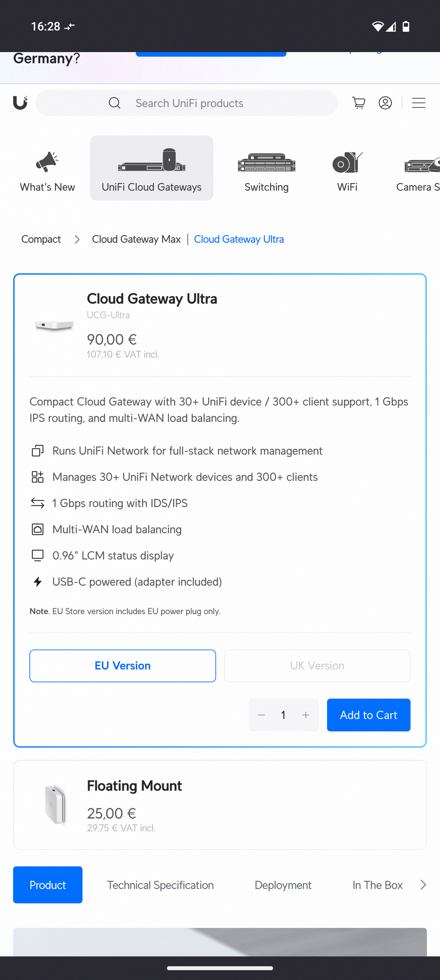
Task: Show more tabs with right chevron
Action: [423, 885]
